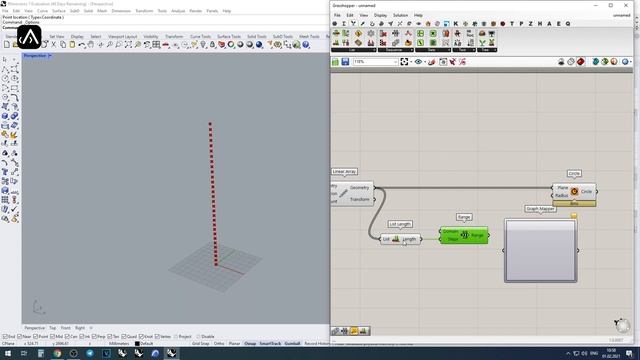The height and width of the screenshot is (360, 640).
Task: Expand the List panel dropdown in Grasshopper ribbon
Action: (x=374, y=50)
